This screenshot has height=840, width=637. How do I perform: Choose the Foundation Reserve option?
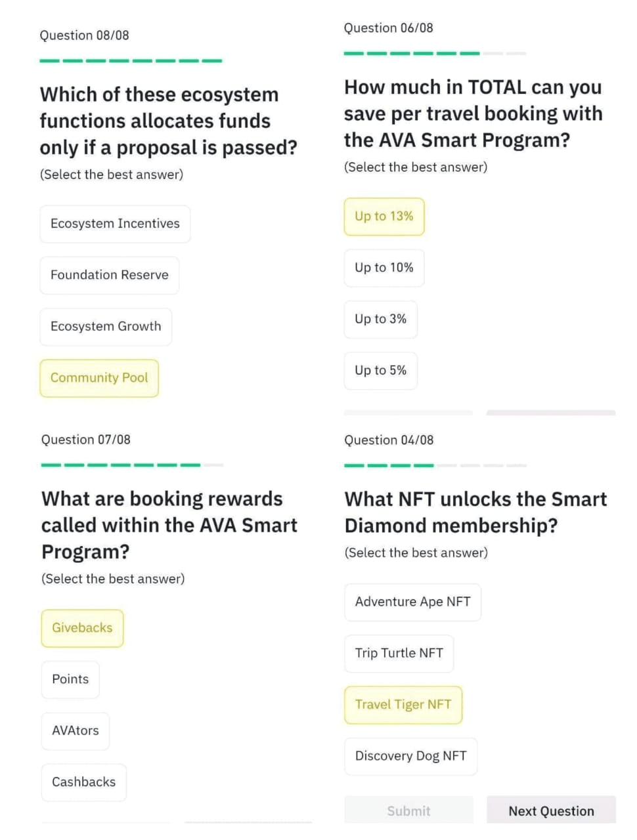[109, 275]
